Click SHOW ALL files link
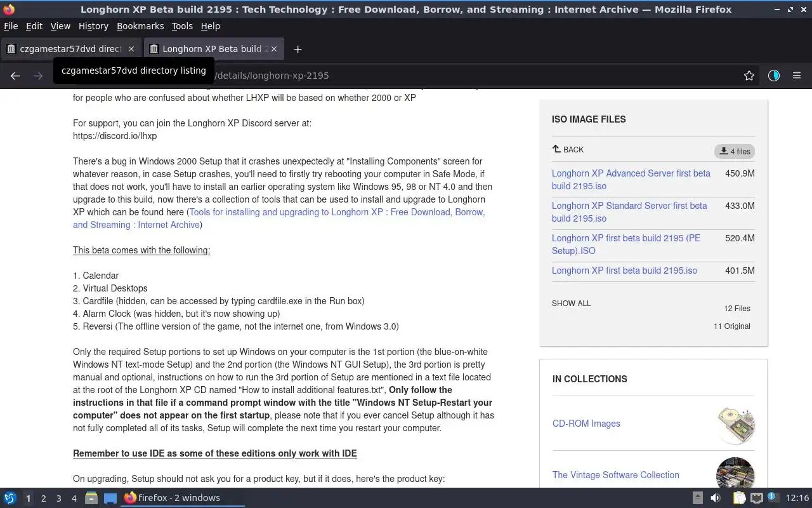The width and height of the screenshot is (812, 508). [571, 304]
